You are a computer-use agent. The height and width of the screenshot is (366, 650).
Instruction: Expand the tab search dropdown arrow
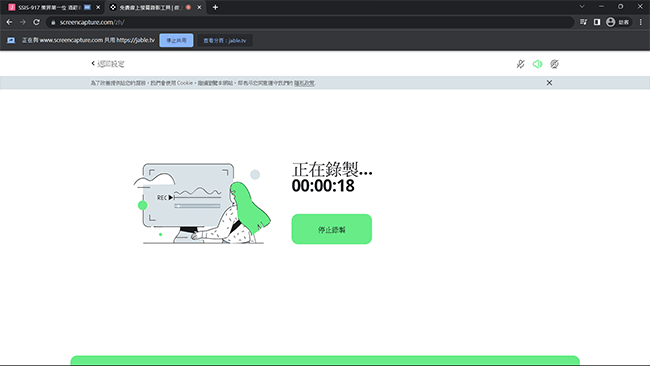[x=582, y=7]
